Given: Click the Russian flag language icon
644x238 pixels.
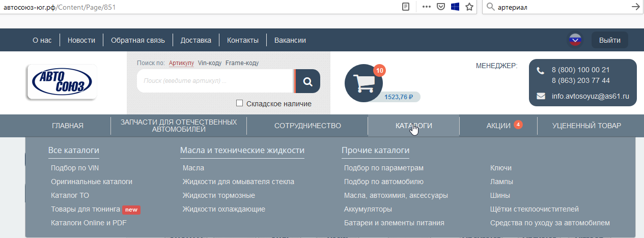Looking at the screenshot, I should [575, 40].
